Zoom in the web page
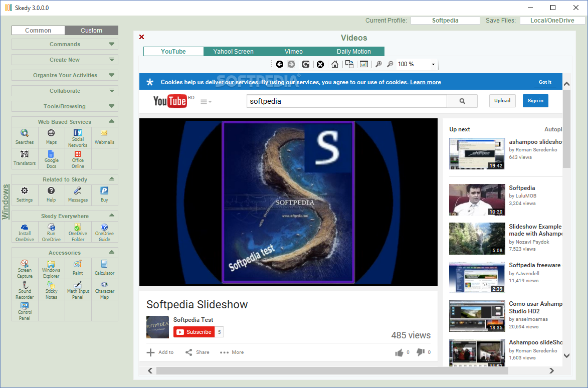 coord(379,64)
